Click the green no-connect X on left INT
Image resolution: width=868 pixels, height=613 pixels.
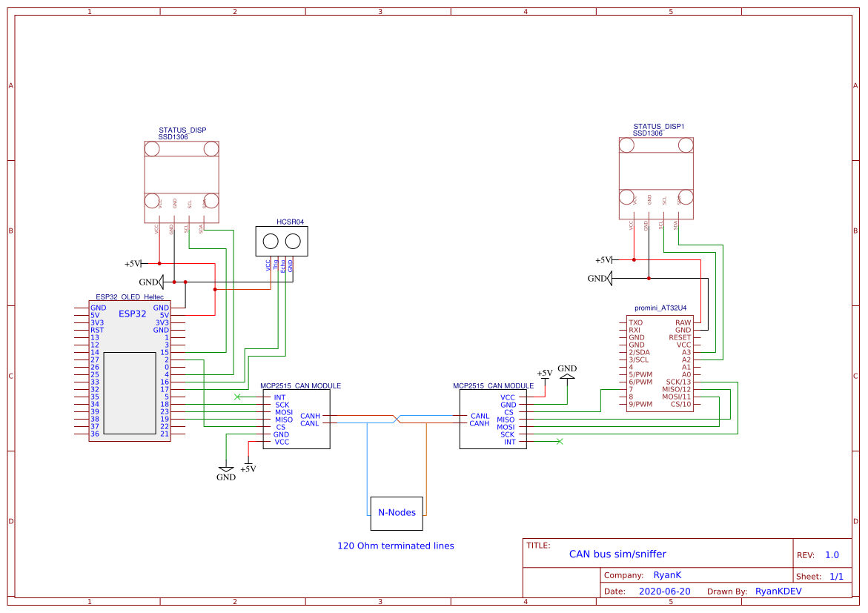pos(237,397)
